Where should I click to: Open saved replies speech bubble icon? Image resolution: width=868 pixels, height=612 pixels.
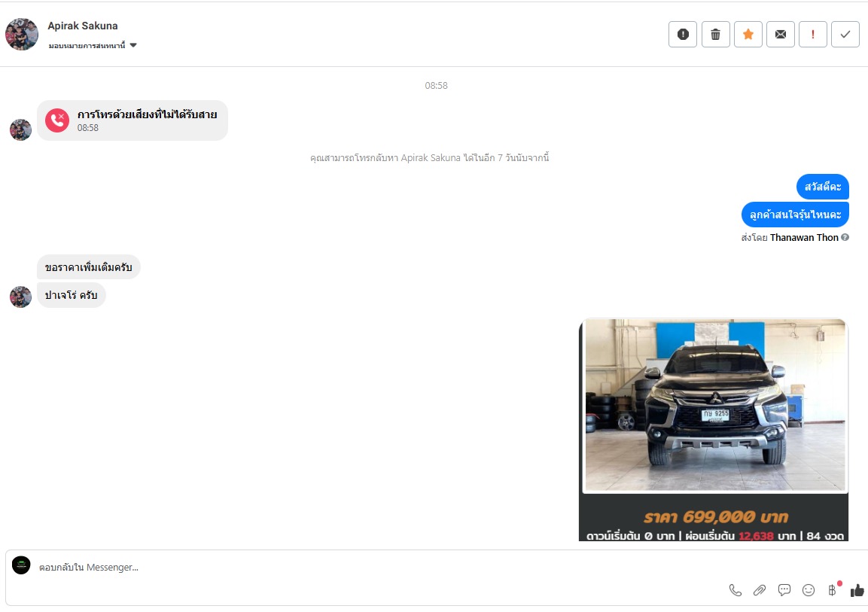tap(784, 590)
